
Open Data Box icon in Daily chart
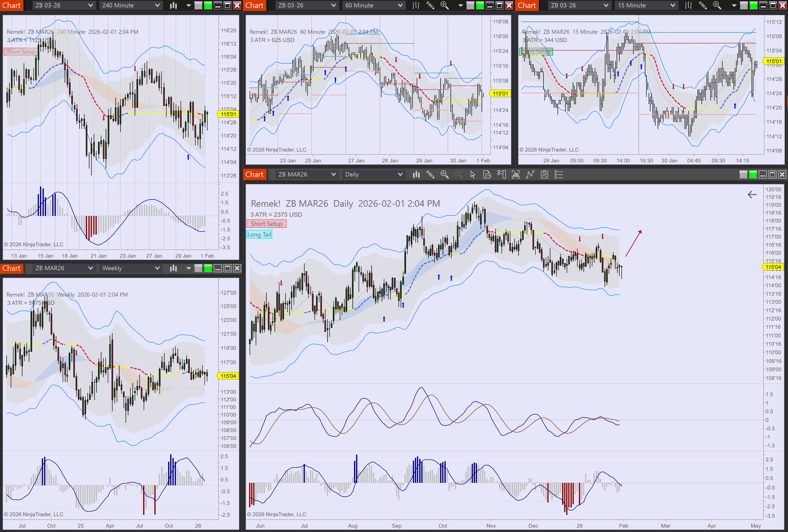pyautogui.click(x=487, y=175)
